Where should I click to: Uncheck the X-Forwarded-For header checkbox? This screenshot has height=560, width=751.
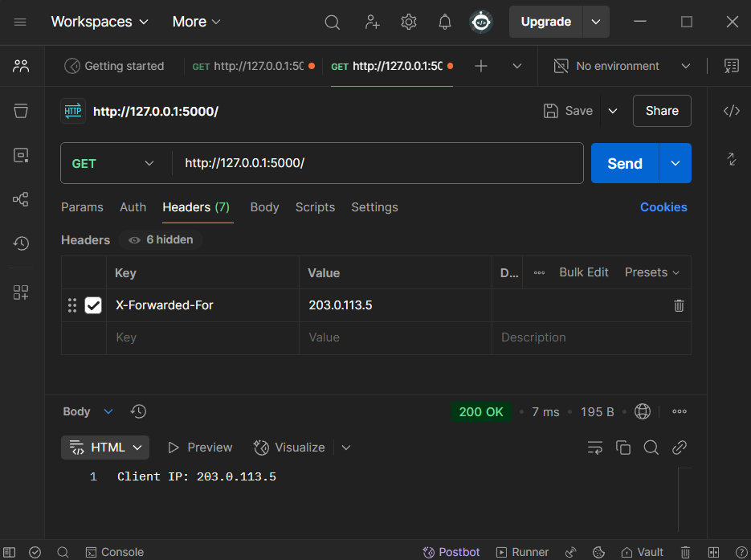(x=93, y=305)
